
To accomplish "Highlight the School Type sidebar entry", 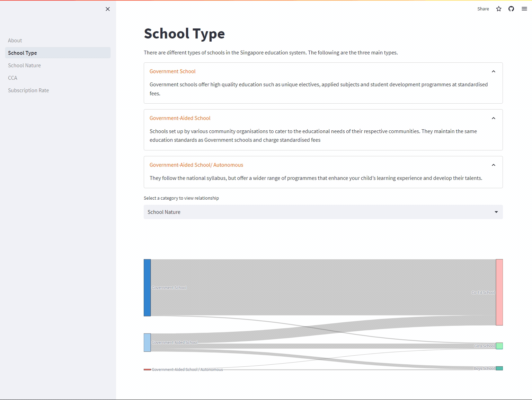I will tap(23, 53).
